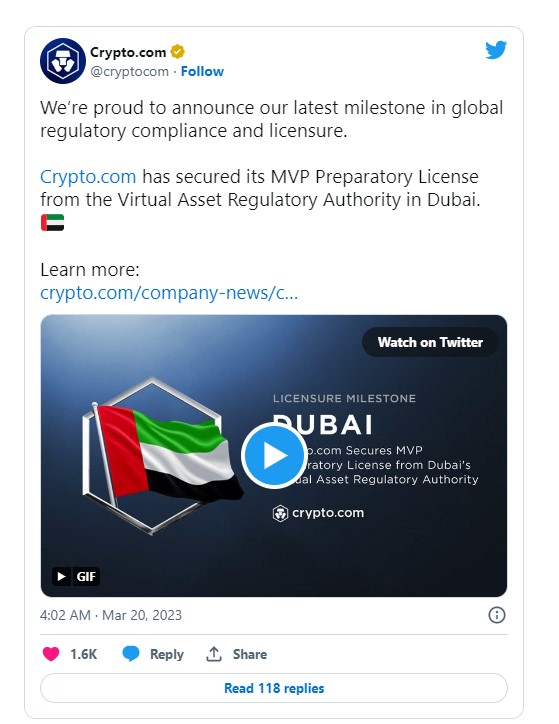Play the Dubai licensure video
The height and width of the screenshot is (724, 559).
[x=274, y=455]
